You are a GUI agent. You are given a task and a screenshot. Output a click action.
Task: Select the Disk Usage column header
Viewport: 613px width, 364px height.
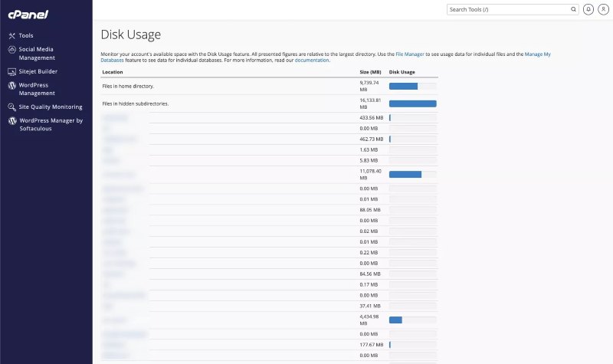pos(402,72)
